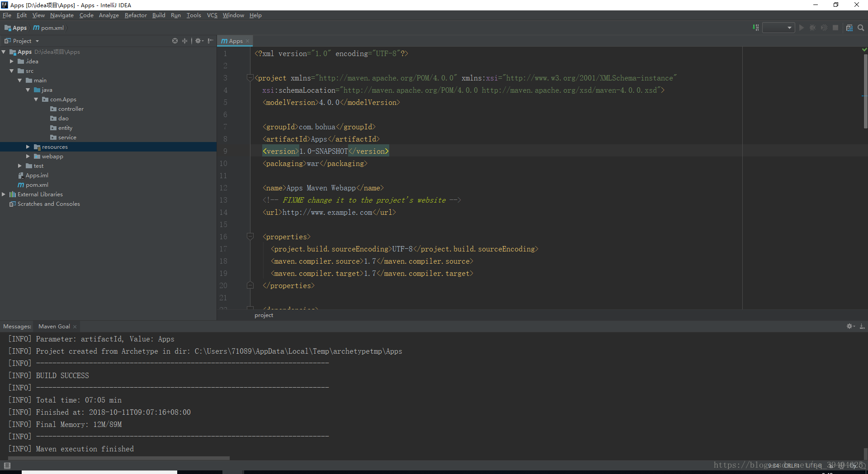This screenshot has height=474, width=868.
Task: Close the Apps editor tab
Action: (248, 41)
